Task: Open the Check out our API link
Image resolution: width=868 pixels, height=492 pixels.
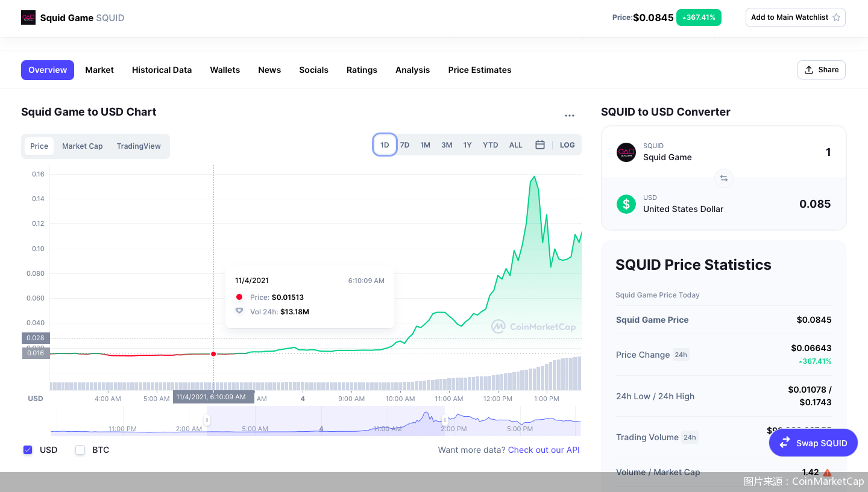Action: (544, 450)
